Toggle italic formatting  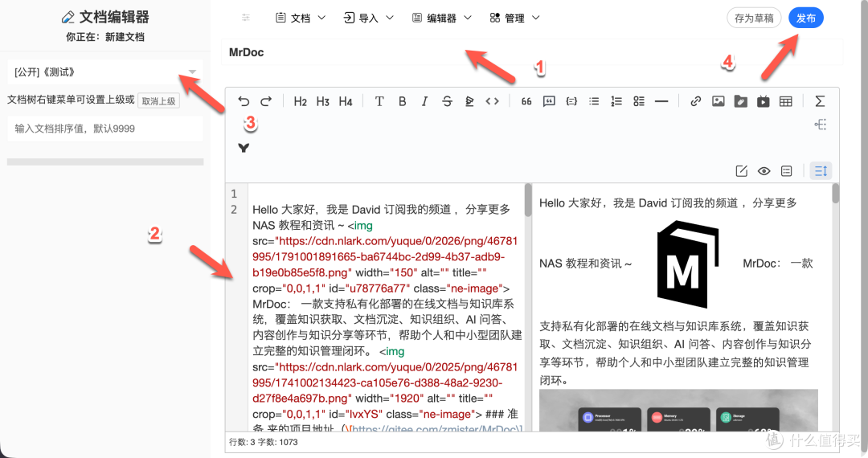point(424,101)
